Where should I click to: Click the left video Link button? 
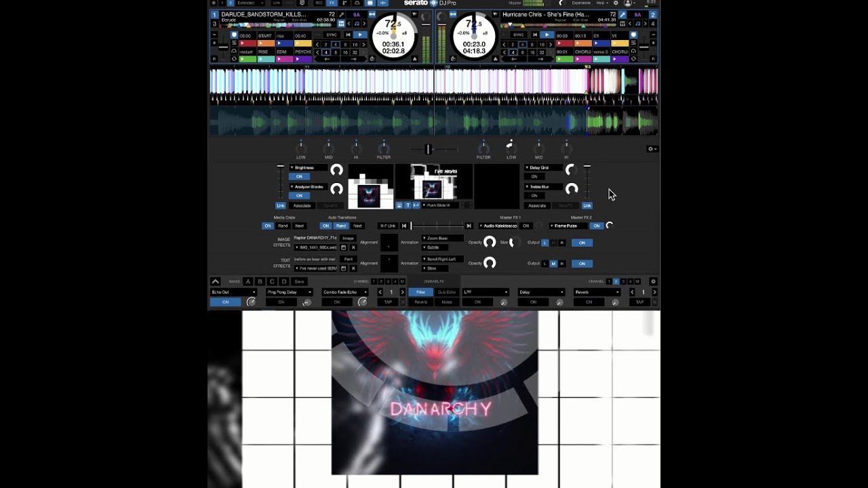pos(281,205)
